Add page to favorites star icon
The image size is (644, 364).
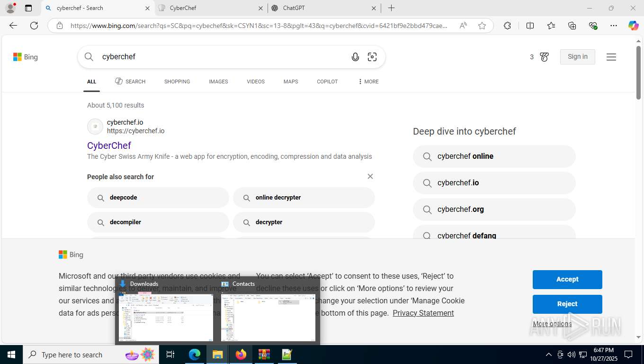482,26
